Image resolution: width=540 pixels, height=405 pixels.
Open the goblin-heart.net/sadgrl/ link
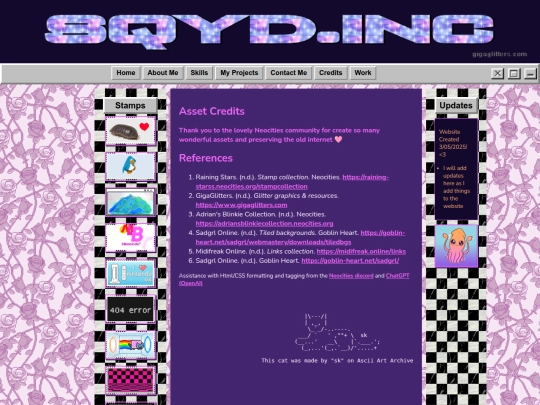point(350,261)
